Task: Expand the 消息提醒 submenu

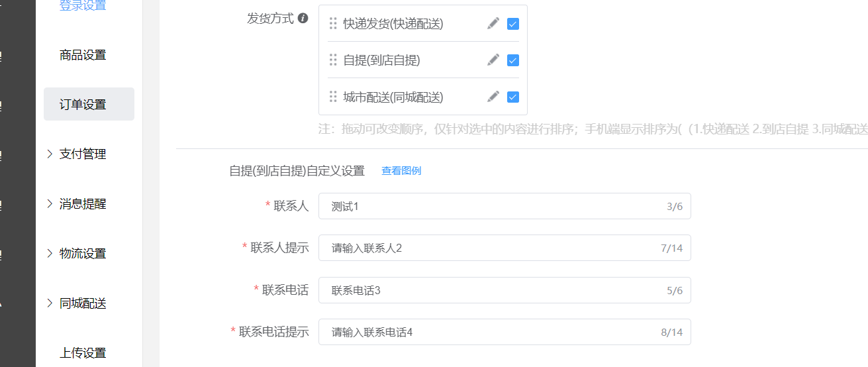Action: (x=83, y=204)
